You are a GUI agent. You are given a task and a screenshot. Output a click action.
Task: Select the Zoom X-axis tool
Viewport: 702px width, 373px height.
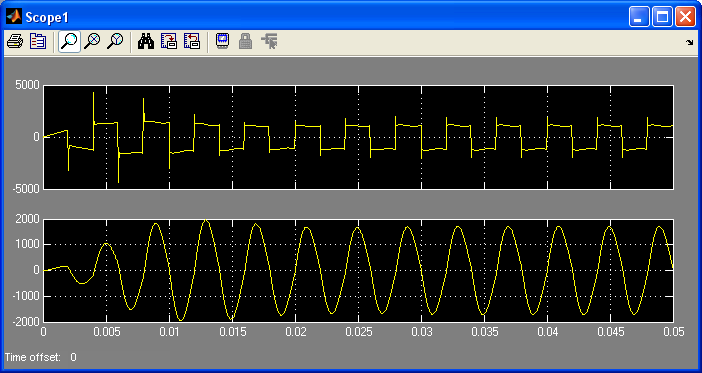93,42
